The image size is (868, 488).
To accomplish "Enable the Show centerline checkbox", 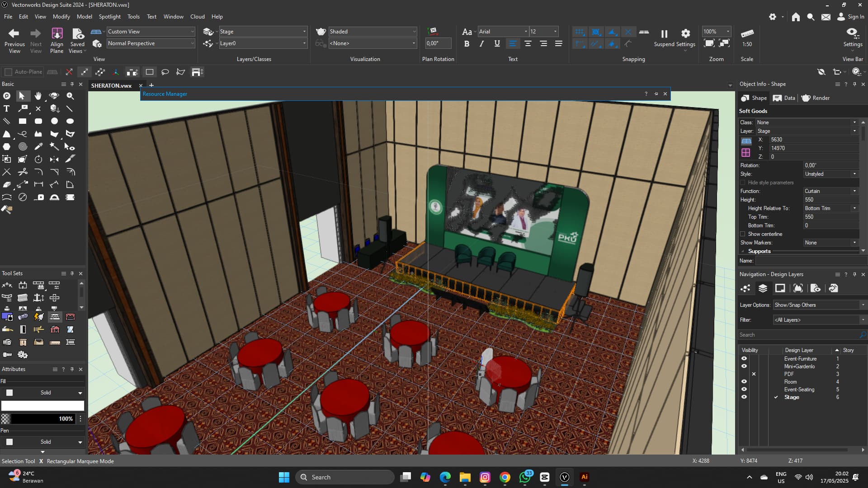I will [x=743, y=234].
